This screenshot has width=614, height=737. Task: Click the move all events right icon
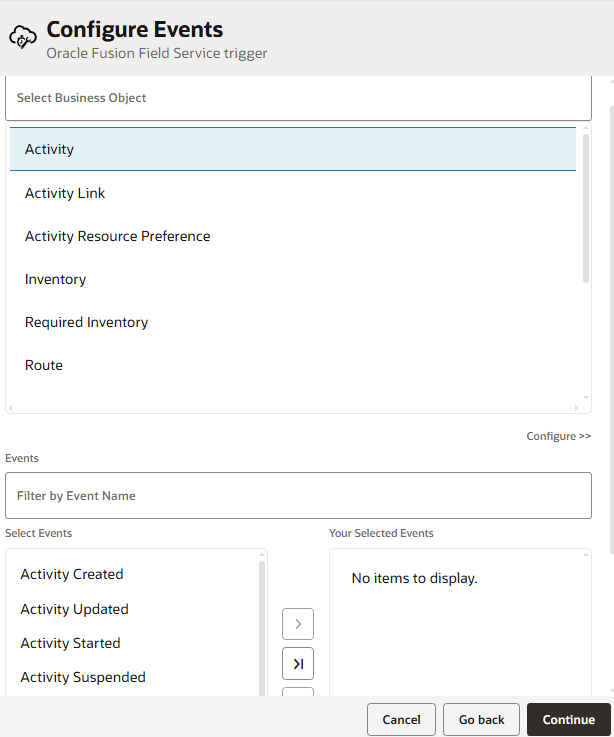click(298, 664)
